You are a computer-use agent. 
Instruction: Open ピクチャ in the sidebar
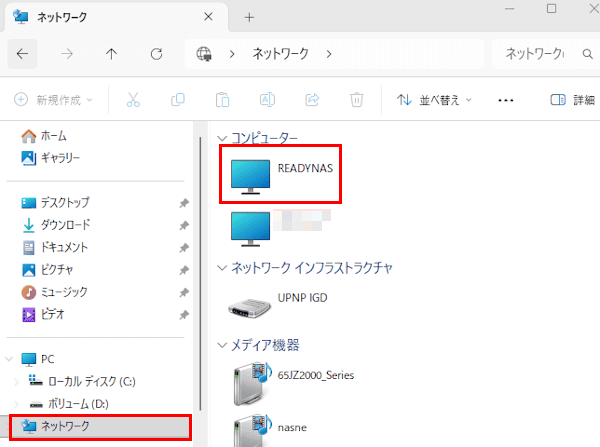point(47,270)
